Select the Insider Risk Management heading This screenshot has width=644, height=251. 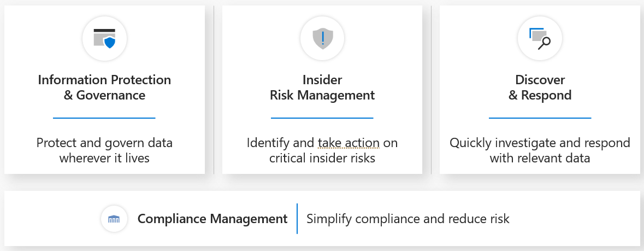(322, 87)
